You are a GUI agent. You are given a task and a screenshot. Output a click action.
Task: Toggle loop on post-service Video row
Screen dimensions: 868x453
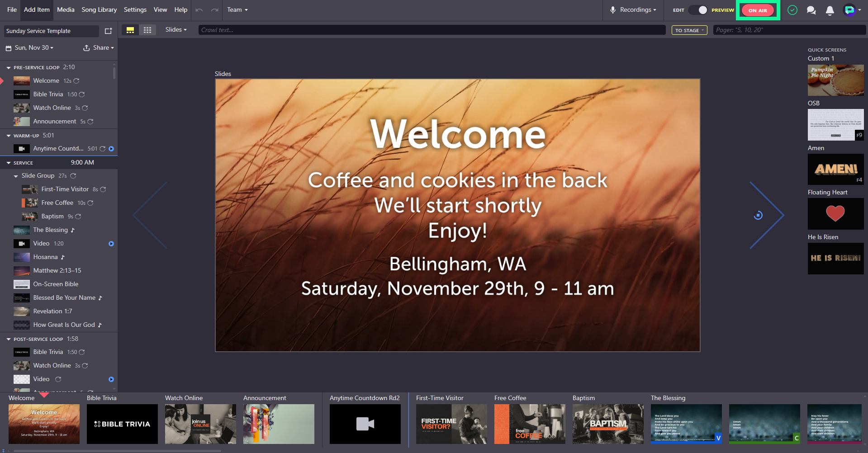tap(58, 379)
